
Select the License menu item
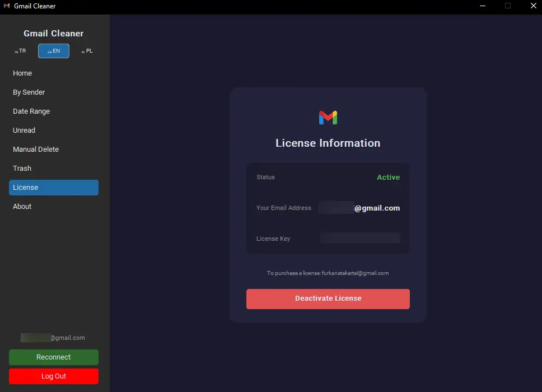pos(54,188)
